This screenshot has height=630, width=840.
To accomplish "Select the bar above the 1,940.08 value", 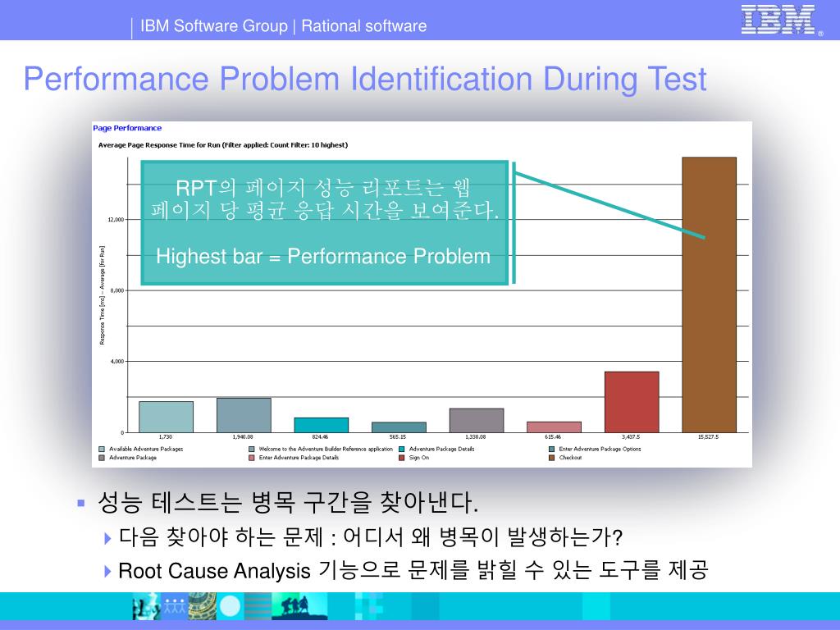I will coord(244,415).
